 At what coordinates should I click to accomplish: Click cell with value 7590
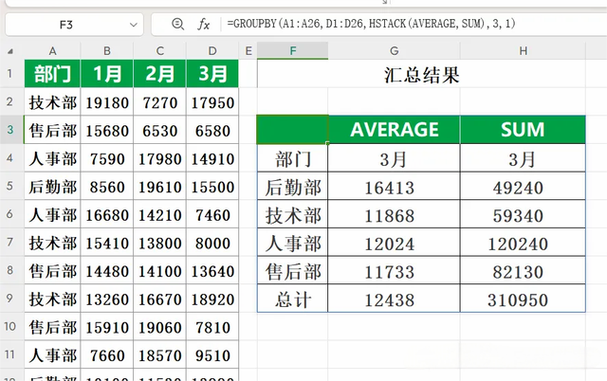point(107,158)
